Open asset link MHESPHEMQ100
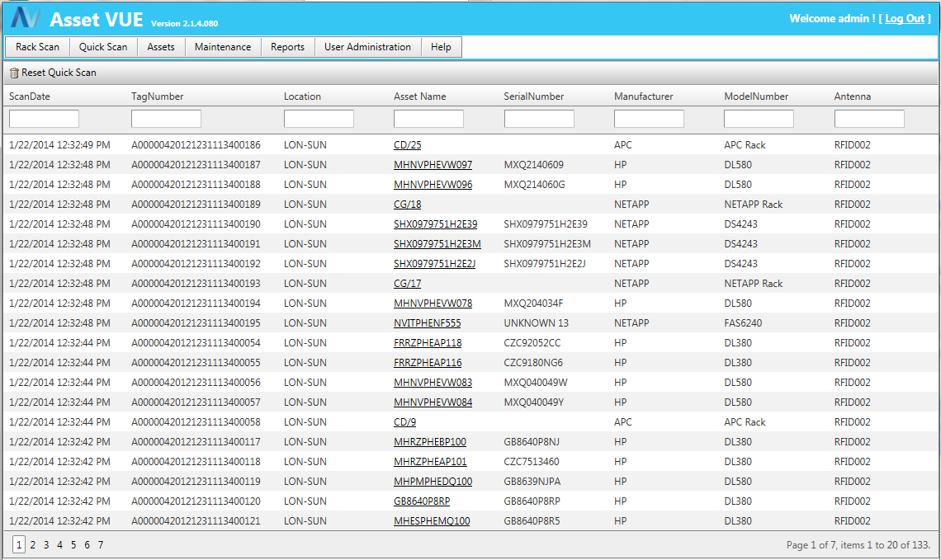 click(432, 521)
